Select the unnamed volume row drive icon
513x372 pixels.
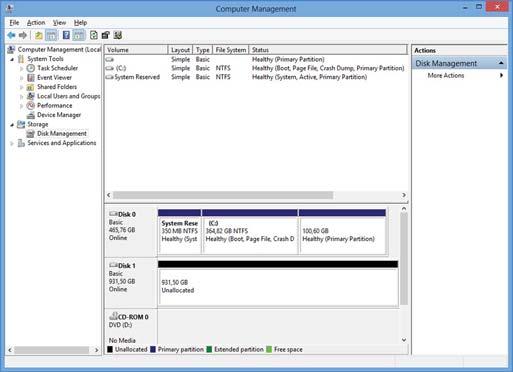click(110, 59)
